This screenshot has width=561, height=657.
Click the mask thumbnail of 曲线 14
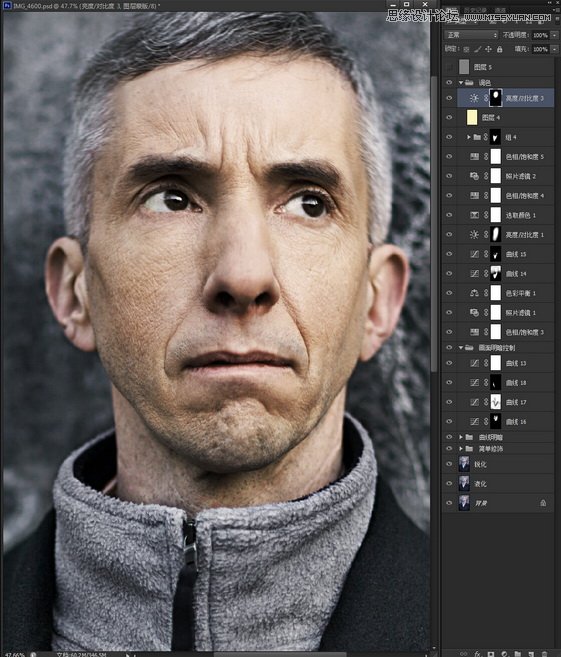coord(496,274)
